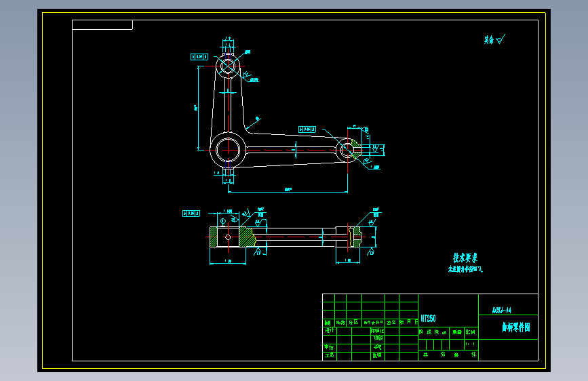Click the vertical height dimension left of plan view
The image size is (588, 381).
coord(197,108)
